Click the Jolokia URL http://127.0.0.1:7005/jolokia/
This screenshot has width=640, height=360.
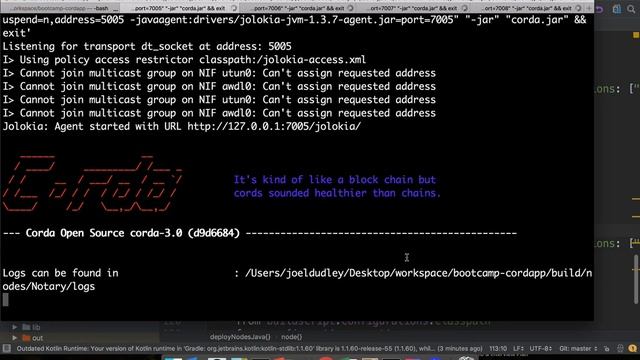pyautogui.click(x=274, y=127)
